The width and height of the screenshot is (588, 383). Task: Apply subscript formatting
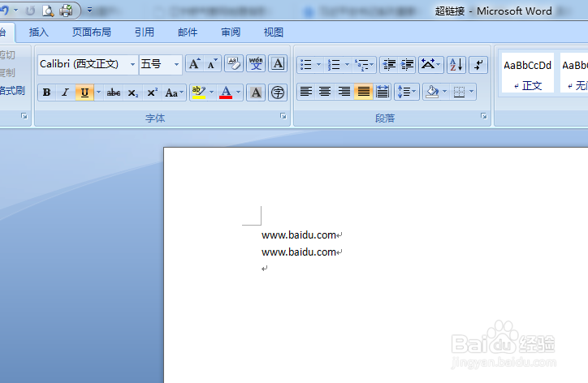132,93
